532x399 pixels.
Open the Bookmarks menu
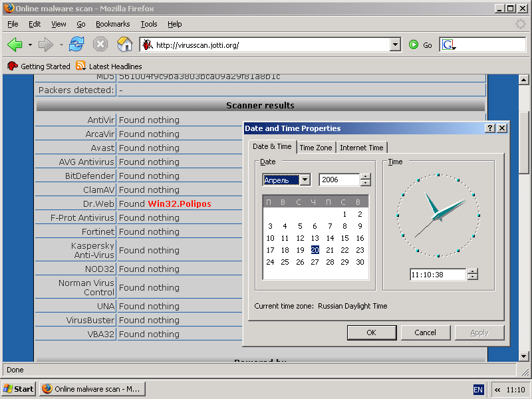(x=112, y=24)
